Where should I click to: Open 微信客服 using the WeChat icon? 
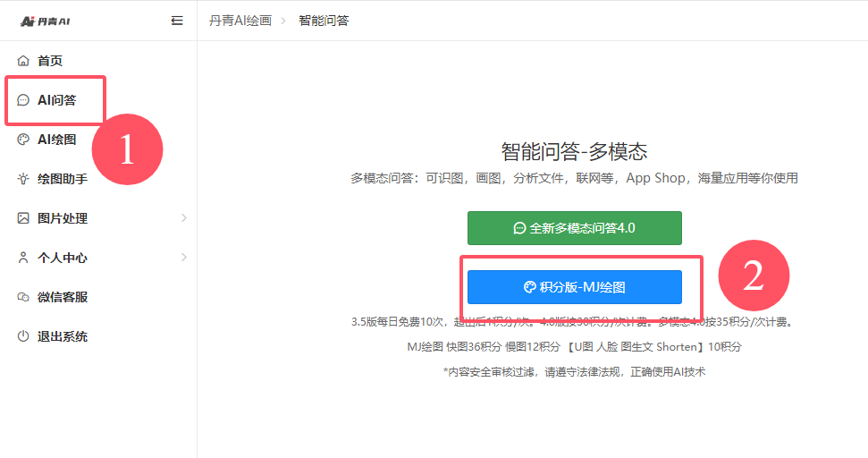(23, 297)
